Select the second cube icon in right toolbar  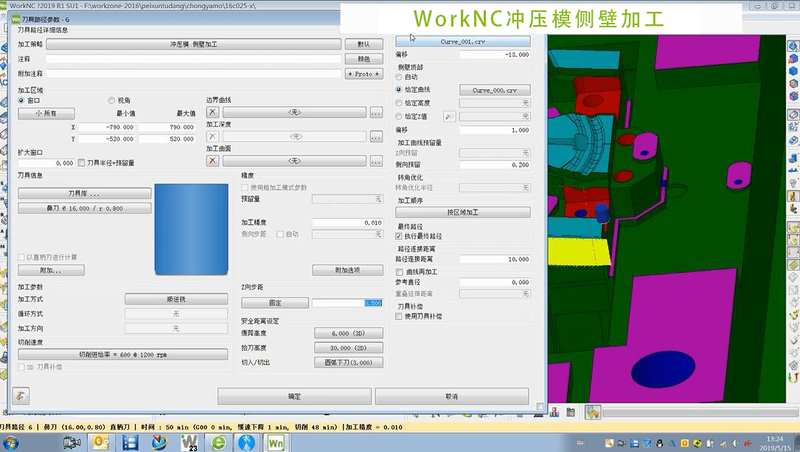(x=793, y=59)
